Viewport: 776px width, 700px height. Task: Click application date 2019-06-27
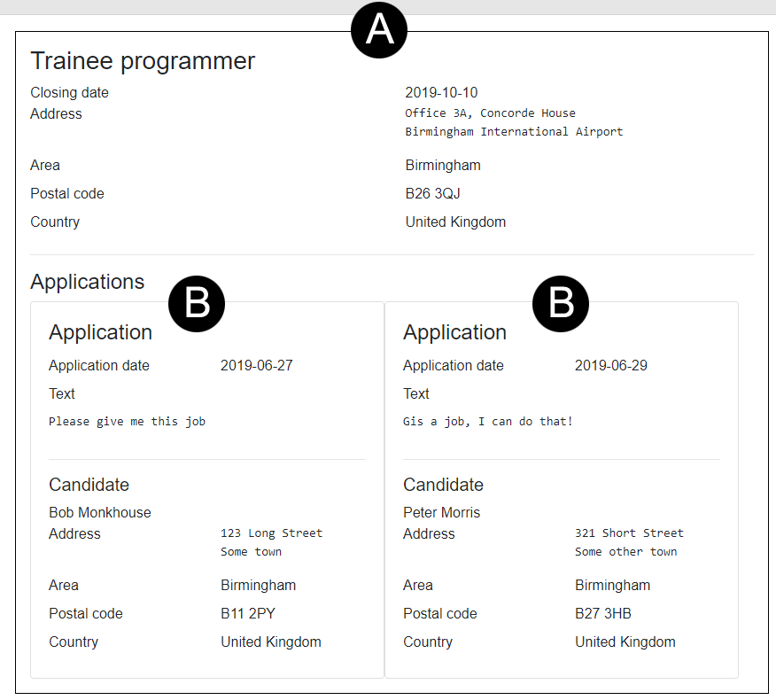tap(256, 366)
